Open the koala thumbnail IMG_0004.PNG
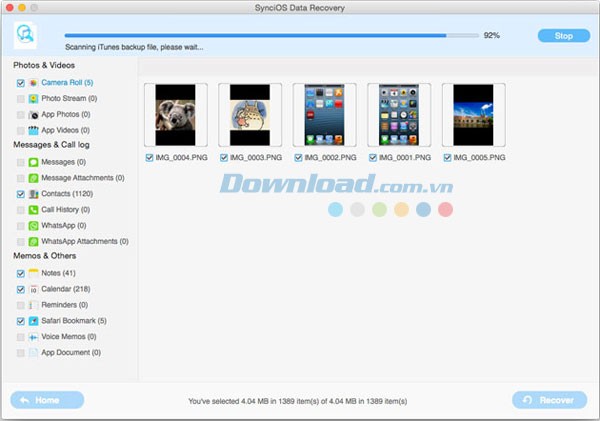 click(176, 115)
